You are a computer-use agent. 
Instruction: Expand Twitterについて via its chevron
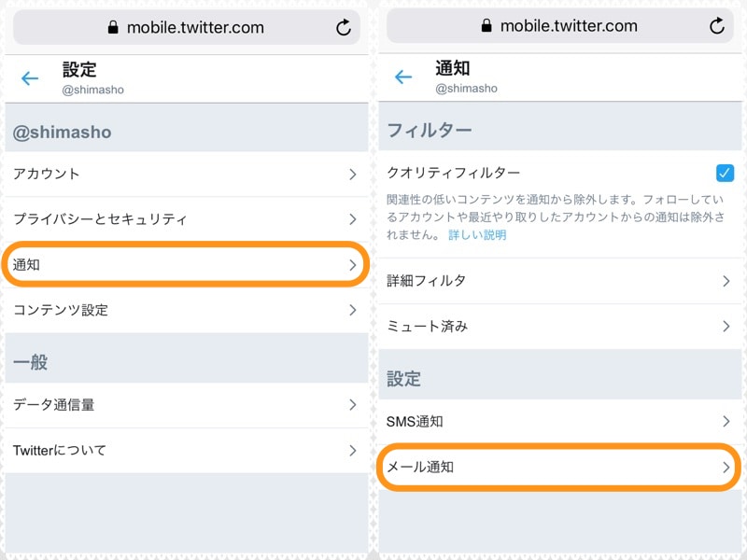[352, 451]
